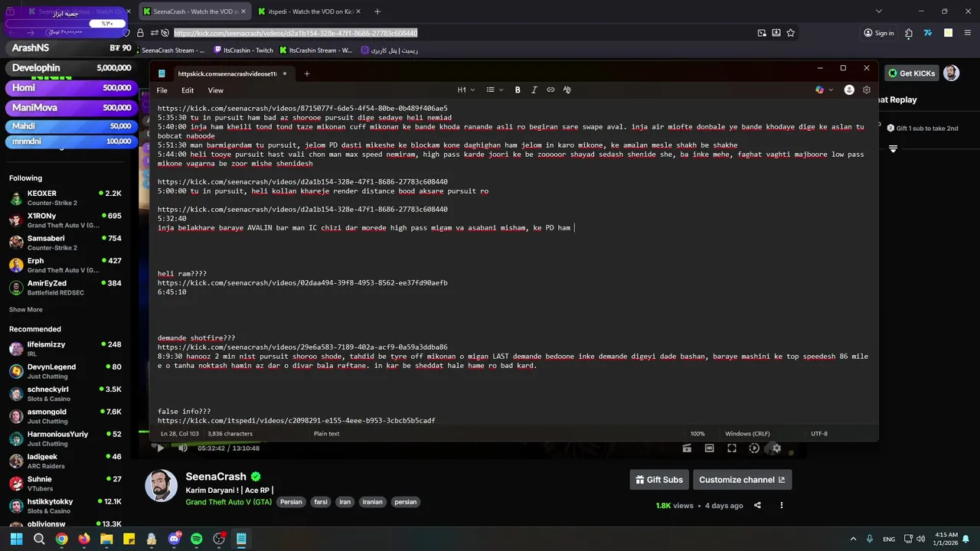Image resolution: width=980 pixels, height=551 pixels.
Task: Open Windows Start menu
Action: pos(16,539)
